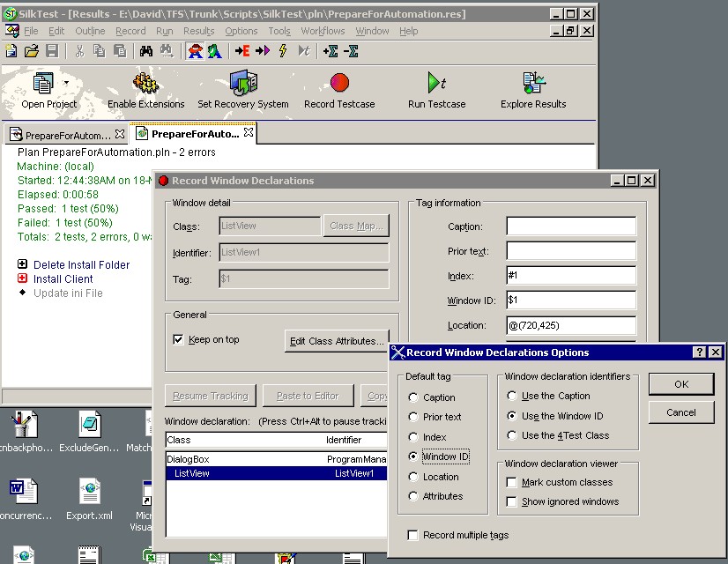Click the minus sigma toolbar icon

pos(351,50)
